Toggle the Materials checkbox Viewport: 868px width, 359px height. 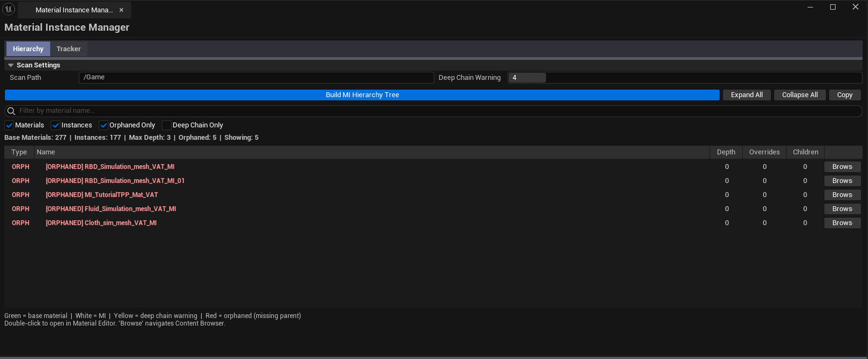(9, 125)
